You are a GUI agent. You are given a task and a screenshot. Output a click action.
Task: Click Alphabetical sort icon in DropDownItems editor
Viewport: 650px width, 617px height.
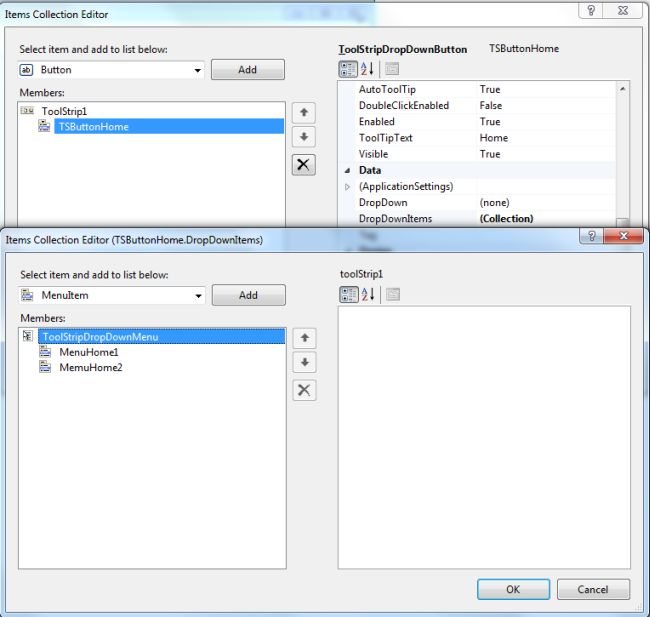tap(368, 294)
